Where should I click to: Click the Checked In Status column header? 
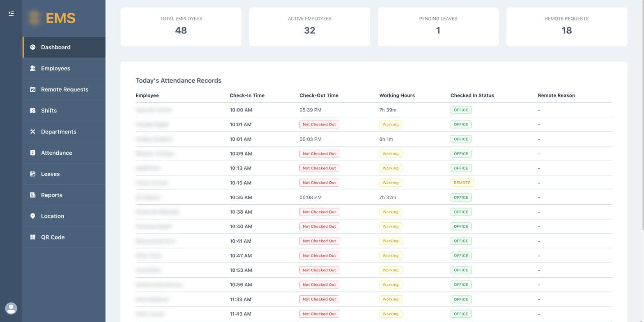tap(472, 95)
